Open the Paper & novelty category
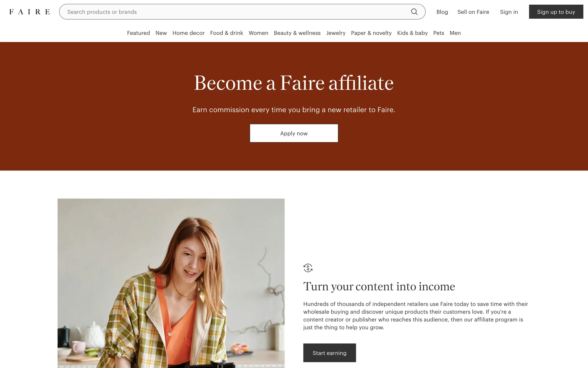588x368 pixels. [371, 33]
